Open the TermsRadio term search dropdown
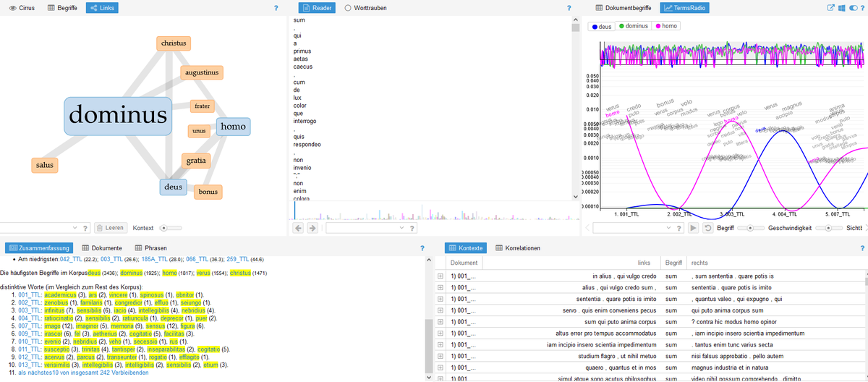This screenshot has height=382, width=868. tap(668, 228)
